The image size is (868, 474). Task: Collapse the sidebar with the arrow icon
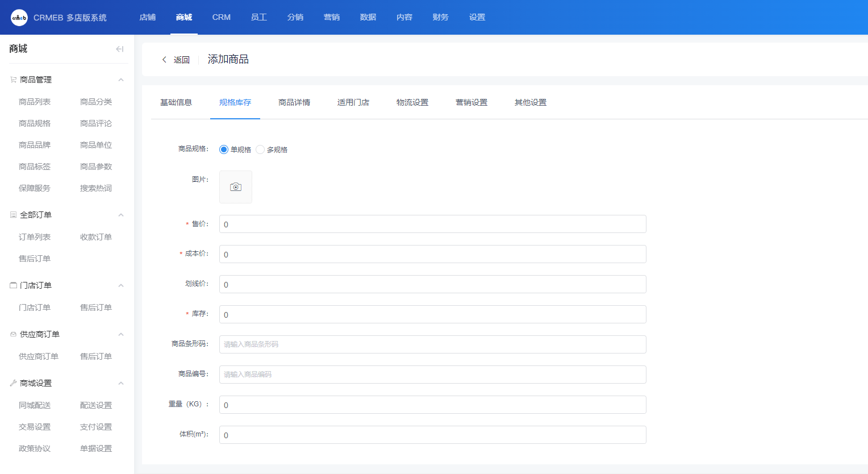[x=119, y=49]
